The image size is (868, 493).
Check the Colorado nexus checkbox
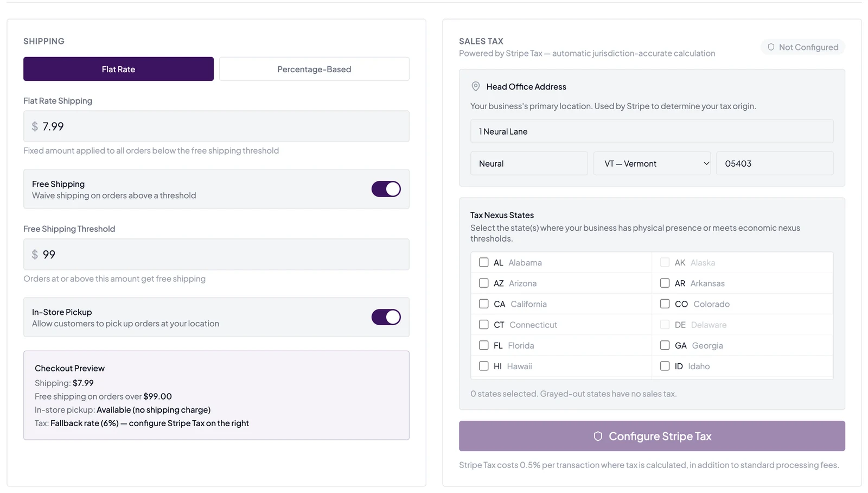click(665, 304)
